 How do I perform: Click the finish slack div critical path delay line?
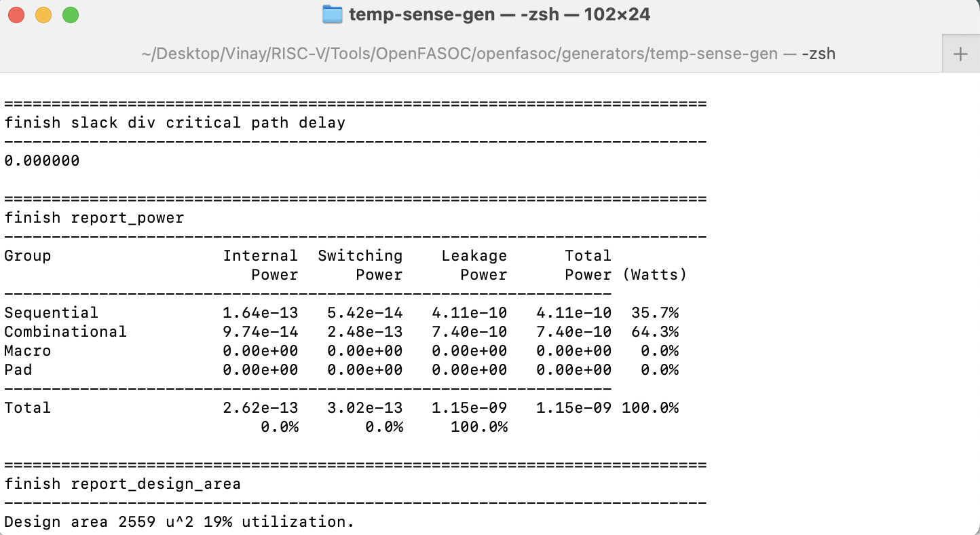click(175, 122)
